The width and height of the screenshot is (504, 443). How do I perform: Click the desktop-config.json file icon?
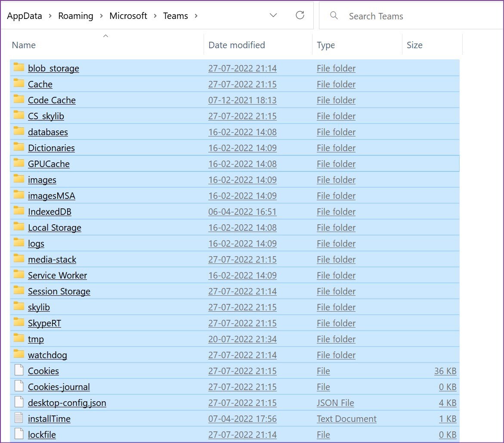[19, 402]
